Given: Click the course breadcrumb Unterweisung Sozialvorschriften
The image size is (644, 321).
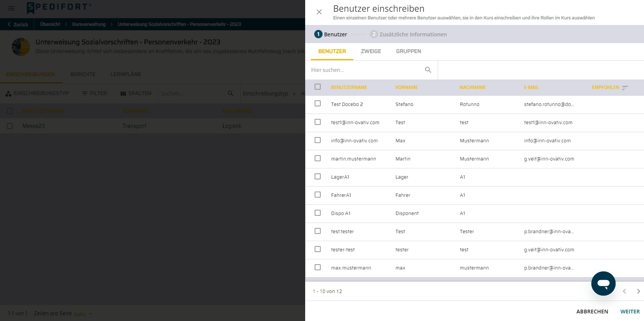Looking at the screenshot, I should coord(179,24).
